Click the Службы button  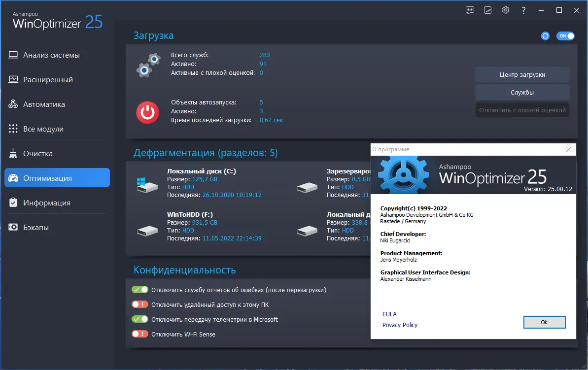click(522, 92)
